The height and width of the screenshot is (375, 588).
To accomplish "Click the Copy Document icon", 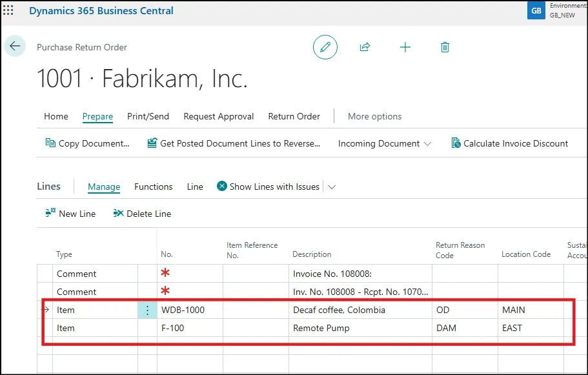I will [x=50, y=143].
